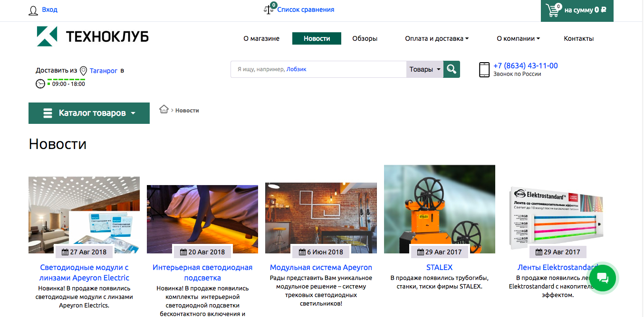Click the mobile phone icon

484,70
